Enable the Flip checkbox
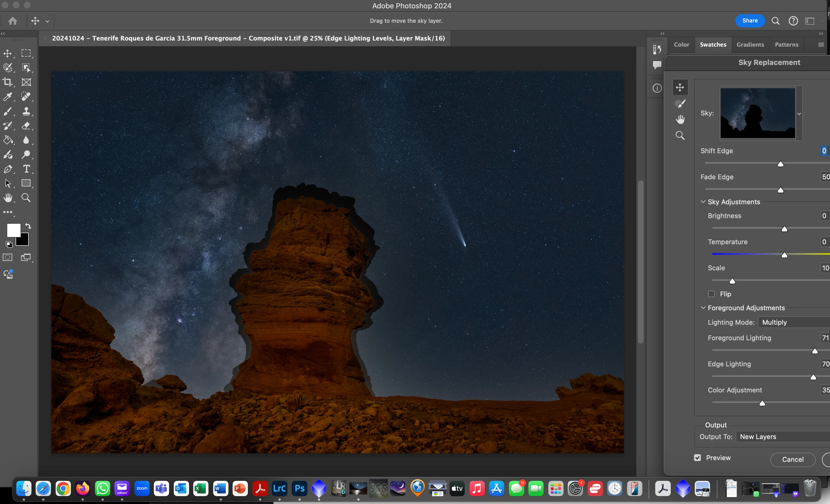This screenshot has width=830, height=504. 711,294
